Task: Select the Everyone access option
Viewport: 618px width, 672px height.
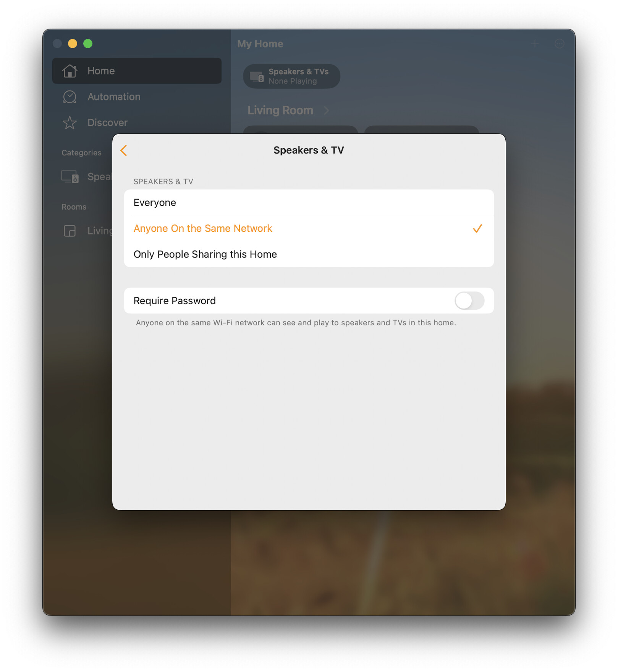Action: coord(309,203)
